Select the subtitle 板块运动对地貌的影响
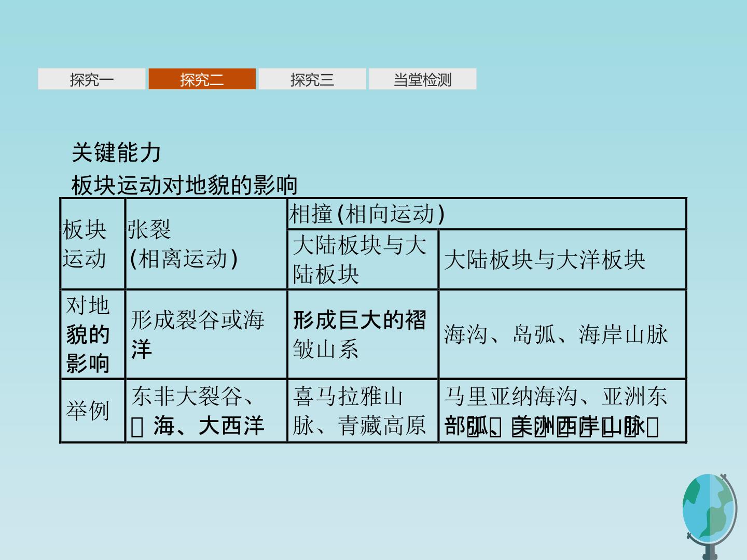The height and width of the screenshot is (560, 747). point(185,185)
